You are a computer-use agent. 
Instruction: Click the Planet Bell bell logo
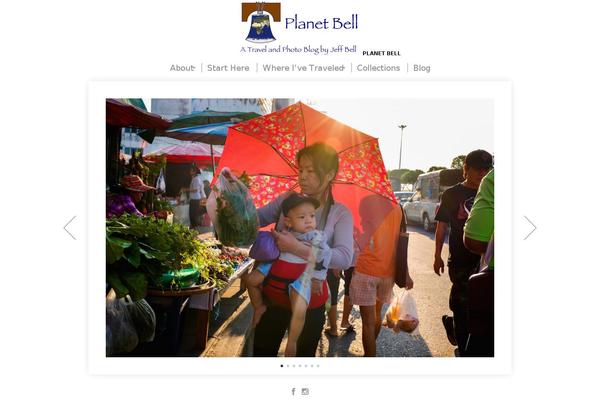pyautogui.click(x=261, y=22)
